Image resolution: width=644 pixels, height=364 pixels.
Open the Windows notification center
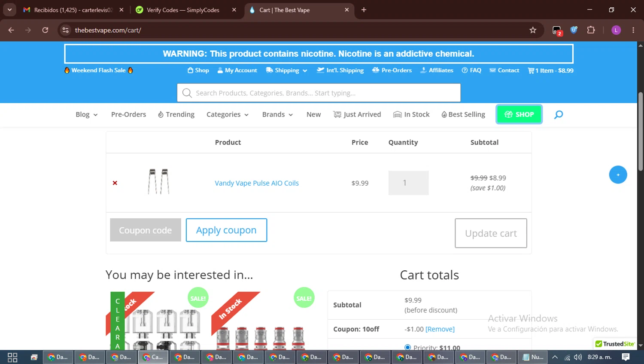(x=626, y=357)
